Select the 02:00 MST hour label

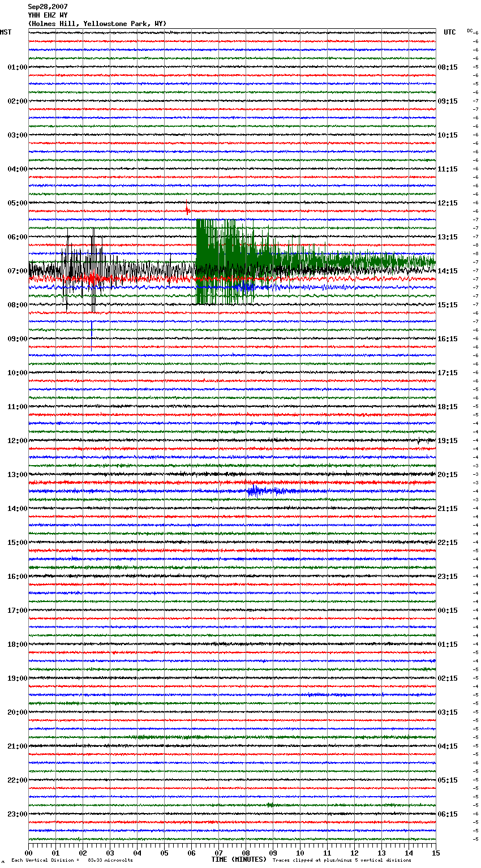click(x=18, y=101)
